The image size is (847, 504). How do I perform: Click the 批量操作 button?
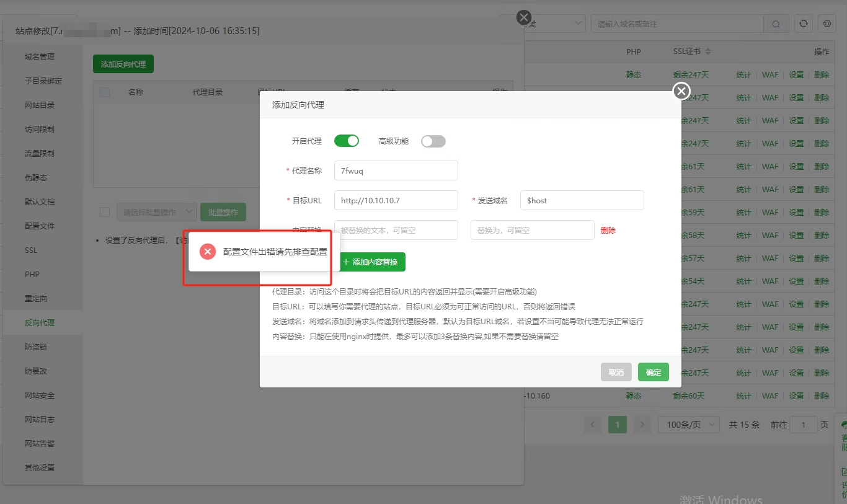click(x=223, y=212)
